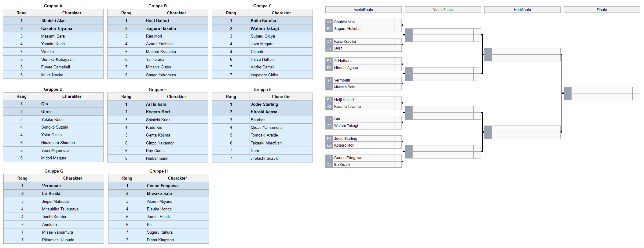Click the A1 seed label in bracket
The width and height of the screenshot is (644, 248).
point(329,22)
